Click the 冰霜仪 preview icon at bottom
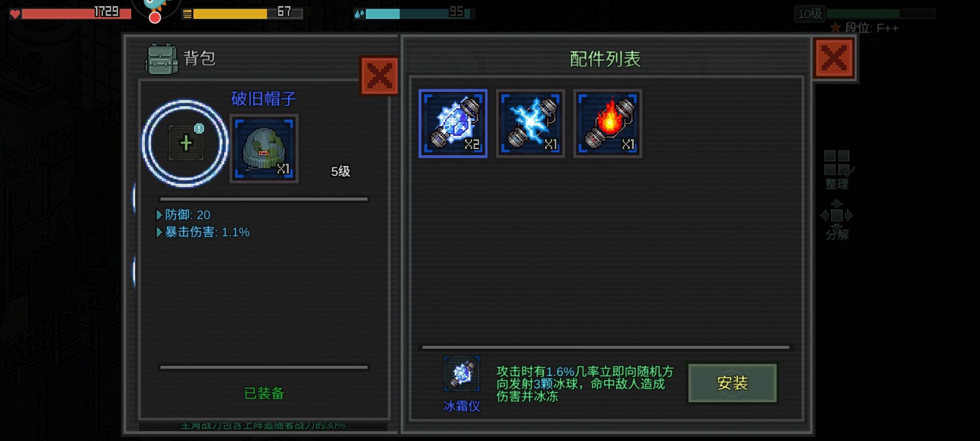980x441 pixels. coord(462,374)
